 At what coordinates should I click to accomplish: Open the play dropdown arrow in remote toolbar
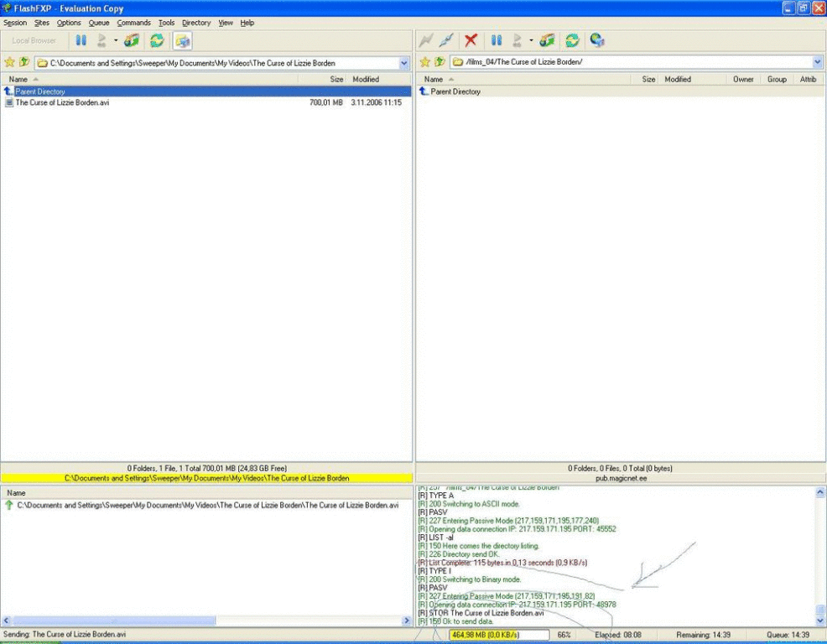[x=531, y=40]
